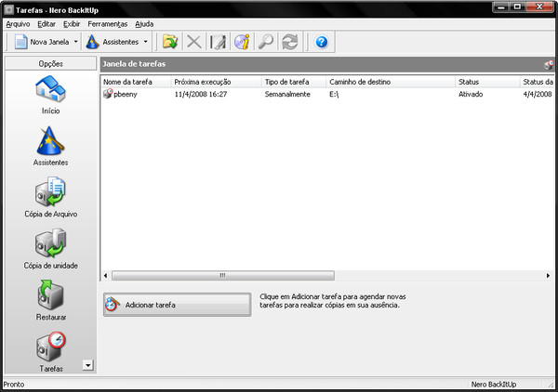This screenshot has height=392, width=558.
Task: Open the Exibir menu
Action: tap(72, 24)
